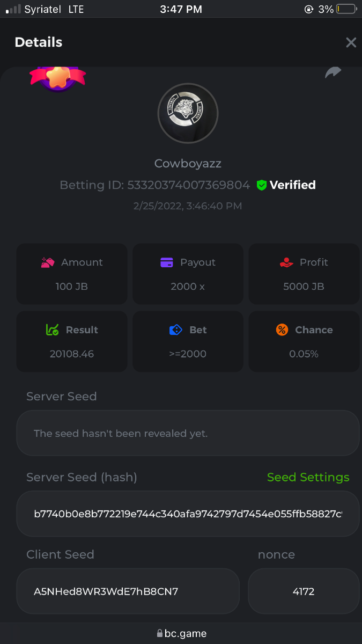Tap the Cowboyazz profile avatar
The height and width of the screenshot is (644, 362).
point(188,113)
